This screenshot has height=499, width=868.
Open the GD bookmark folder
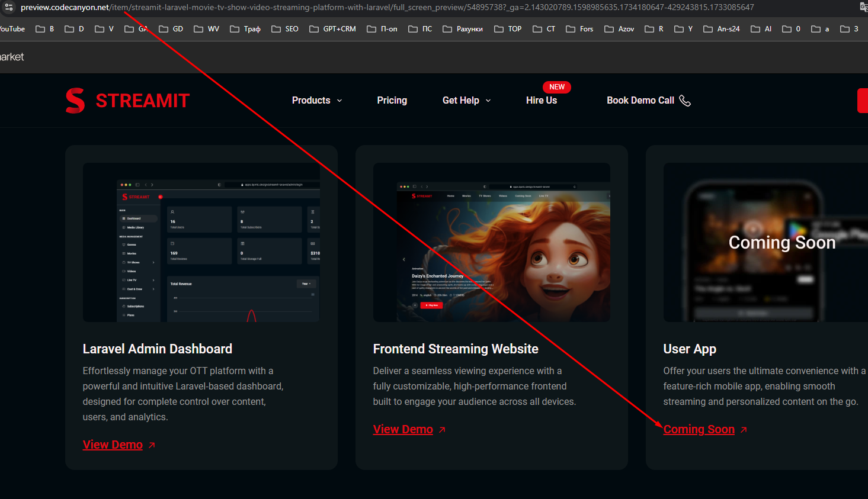click(171, 28)
